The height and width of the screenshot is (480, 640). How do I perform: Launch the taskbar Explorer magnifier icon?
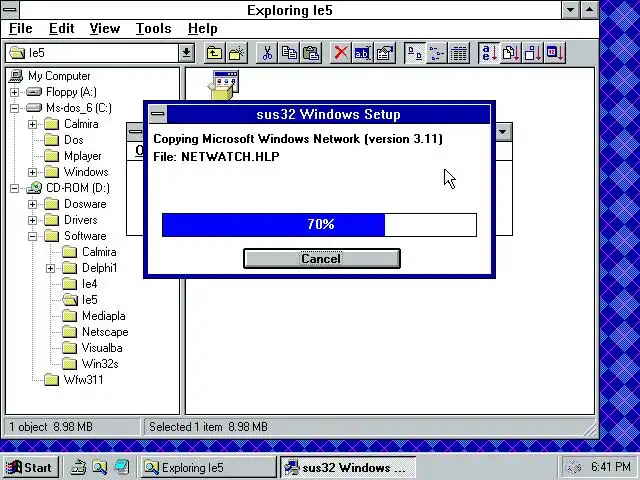tap(100, 467)
